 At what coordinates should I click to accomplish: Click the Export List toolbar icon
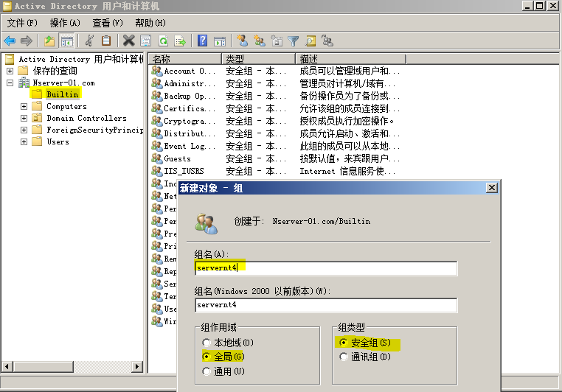(x=180, y=41)
